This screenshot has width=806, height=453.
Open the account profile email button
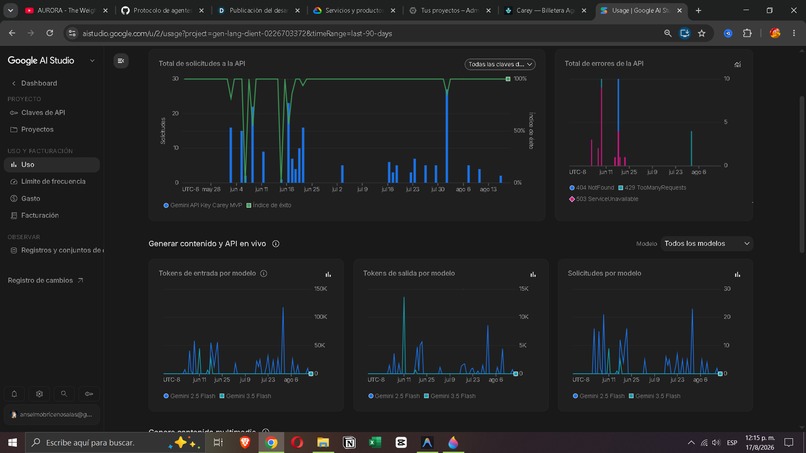[x=51, y=414]
